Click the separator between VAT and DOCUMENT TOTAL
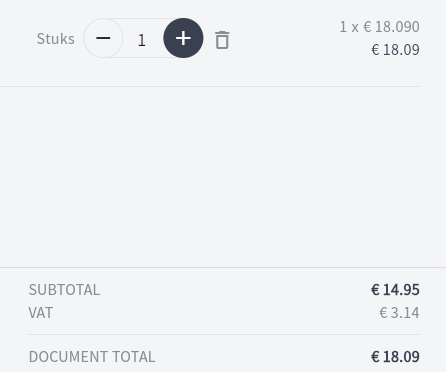This screenshot has height=372, width=446. [x=224, y=334]
